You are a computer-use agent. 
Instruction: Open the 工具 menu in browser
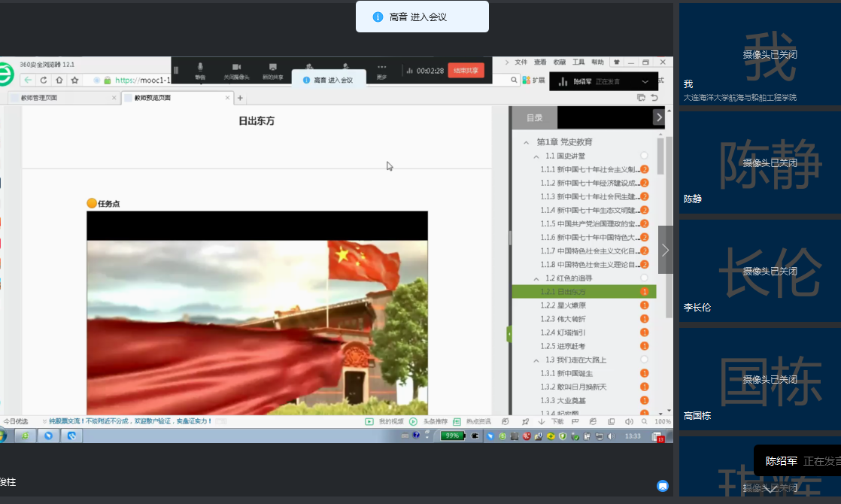tap(578, 62)
